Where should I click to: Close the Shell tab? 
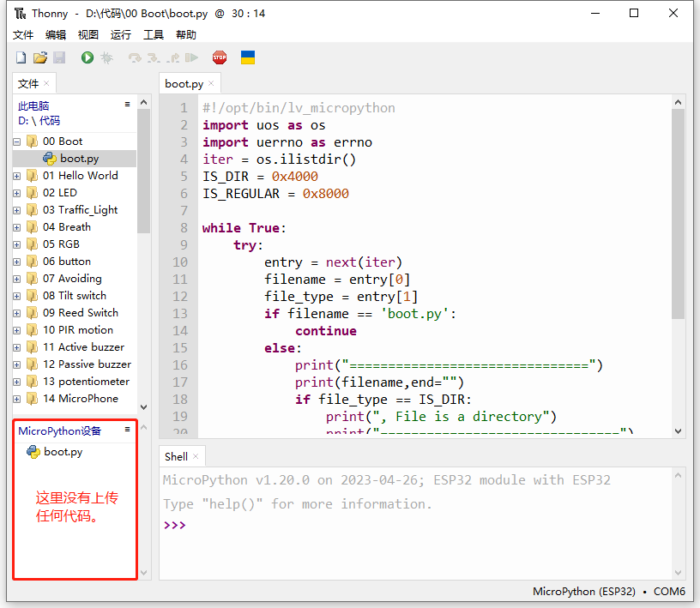tap(196, 456)
